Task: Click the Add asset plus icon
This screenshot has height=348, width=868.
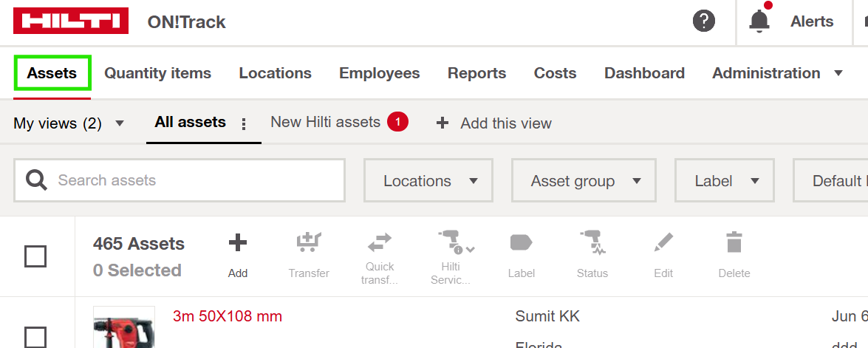Action: click(x=237, y=243)
